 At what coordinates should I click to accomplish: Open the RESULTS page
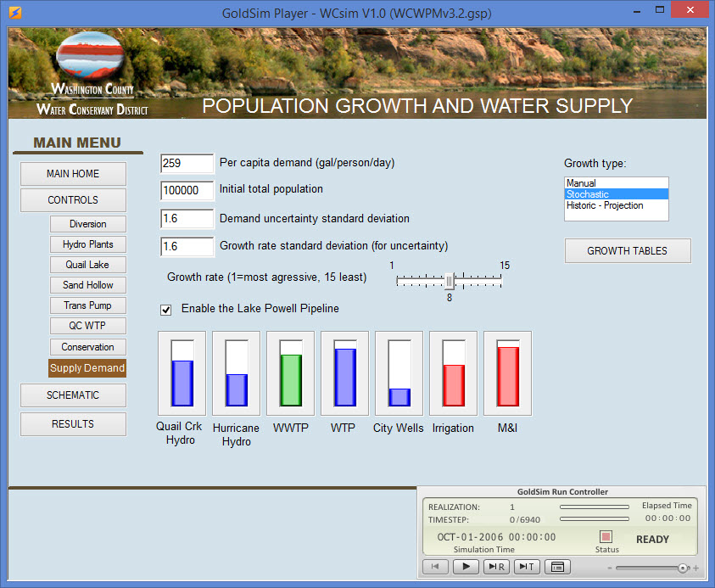[73, 423]
